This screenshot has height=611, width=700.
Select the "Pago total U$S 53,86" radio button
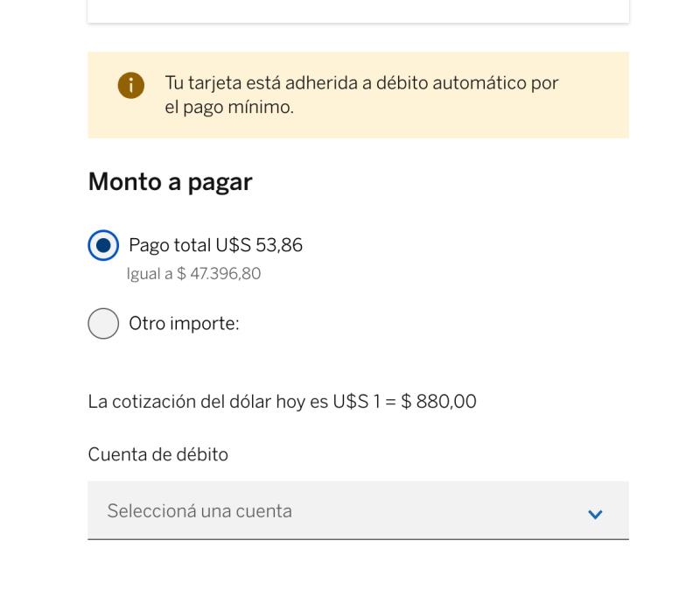pos(103,245)
